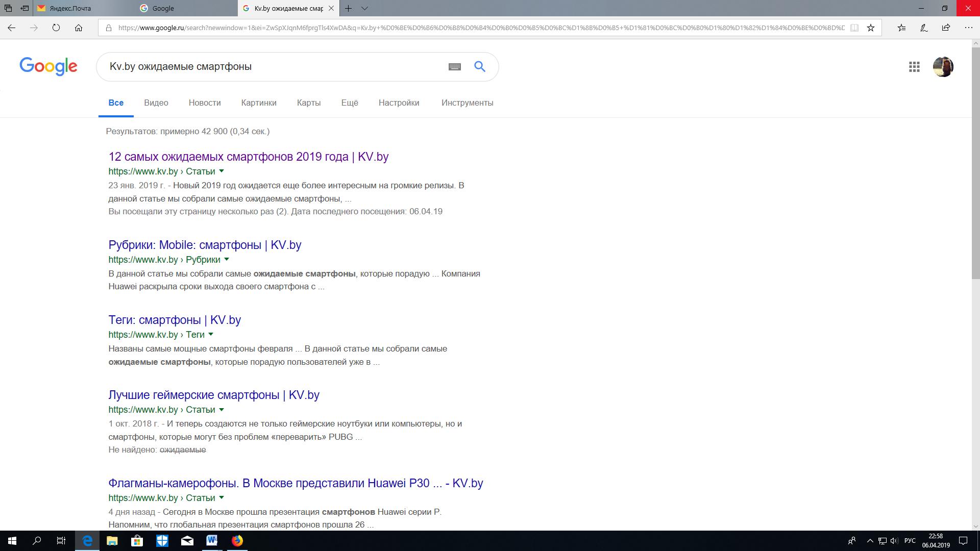The width and height of the screenshot is (980, 551).
Task: Open result Теги: смартфоны | KV.by
Action: coord(175,320)
